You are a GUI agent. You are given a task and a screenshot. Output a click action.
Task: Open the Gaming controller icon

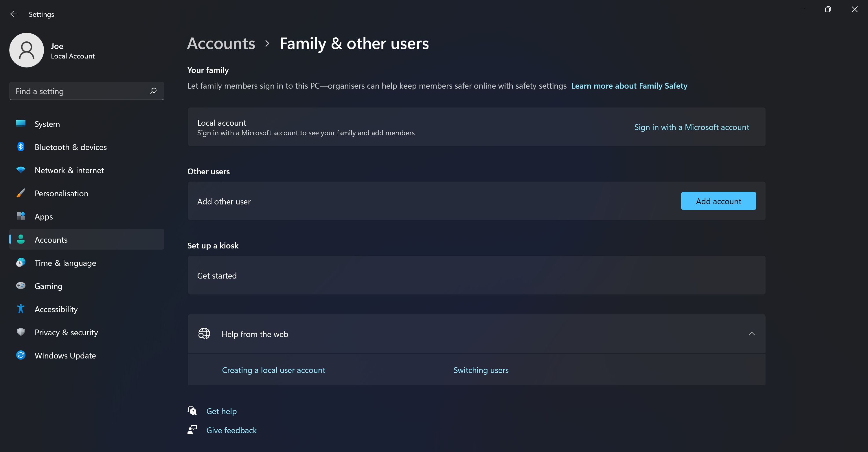pyautogui.click(x=21, y=286)
